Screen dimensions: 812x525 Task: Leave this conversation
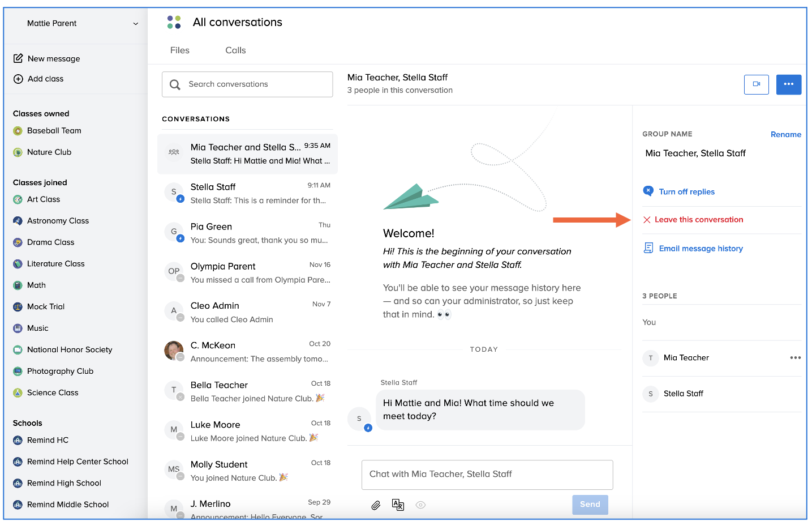[x=698, y=220]
